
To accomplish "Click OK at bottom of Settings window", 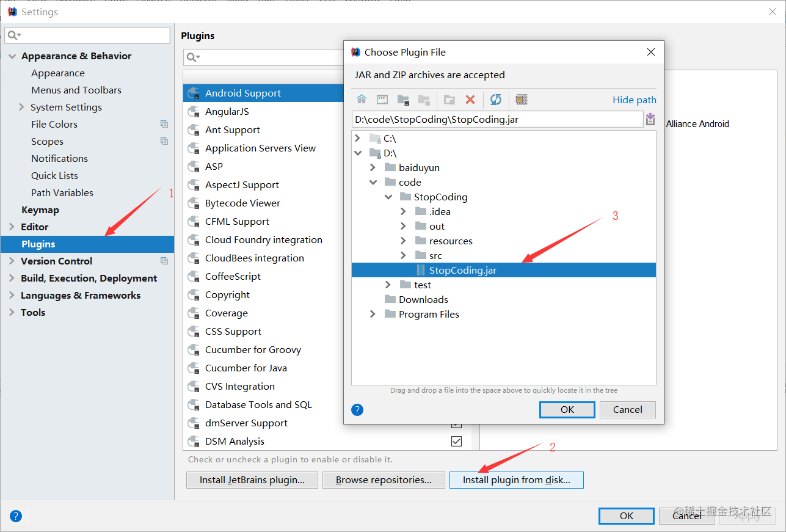I will point(627,516).
